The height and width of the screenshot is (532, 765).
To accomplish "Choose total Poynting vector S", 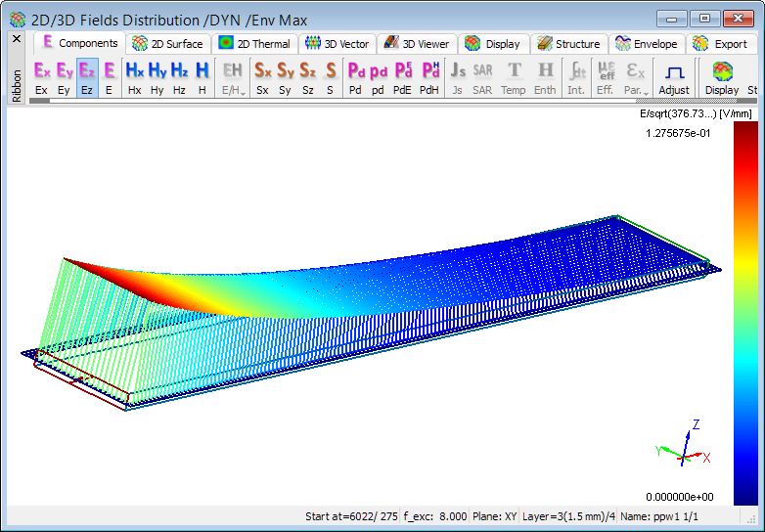I will (x=331, y=77).
